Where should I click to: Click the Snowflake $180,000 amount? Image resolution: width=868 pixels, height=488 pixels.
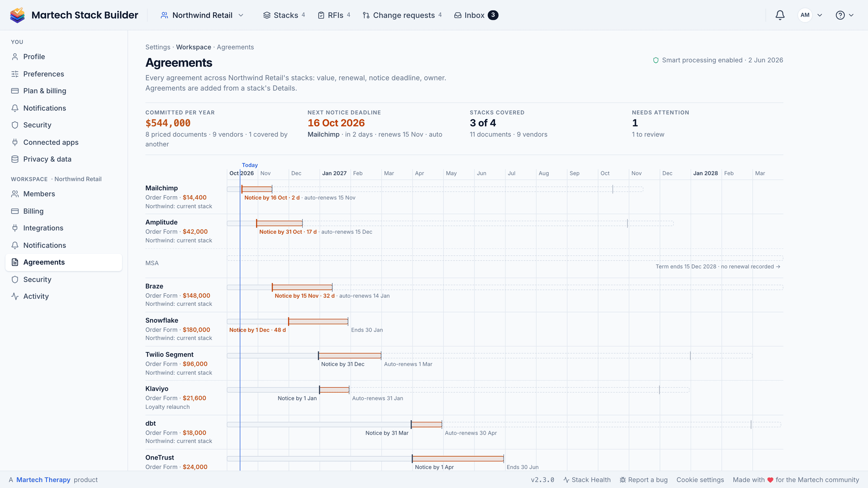pos(196,330)
